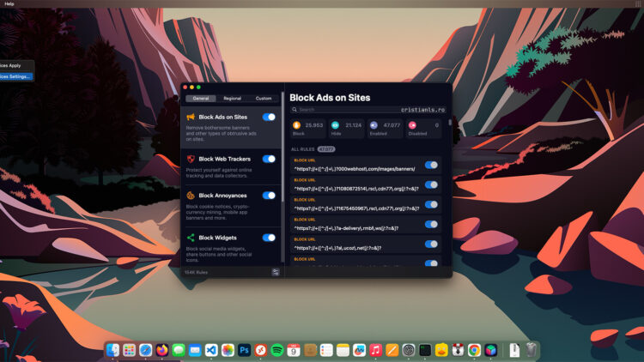Click the Block Ads megaphone icon
Viewport: 644px width, 362px height.
tap(191, 118)
